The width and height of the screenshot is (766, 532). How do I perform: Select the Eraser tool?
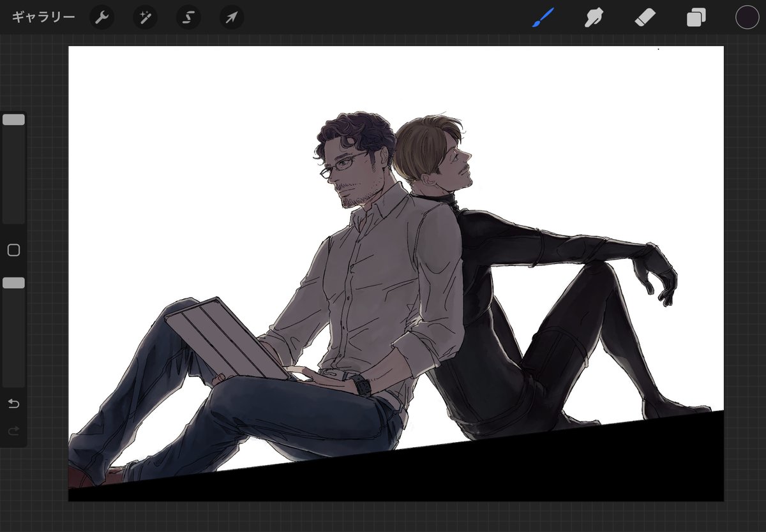[643, 17]
